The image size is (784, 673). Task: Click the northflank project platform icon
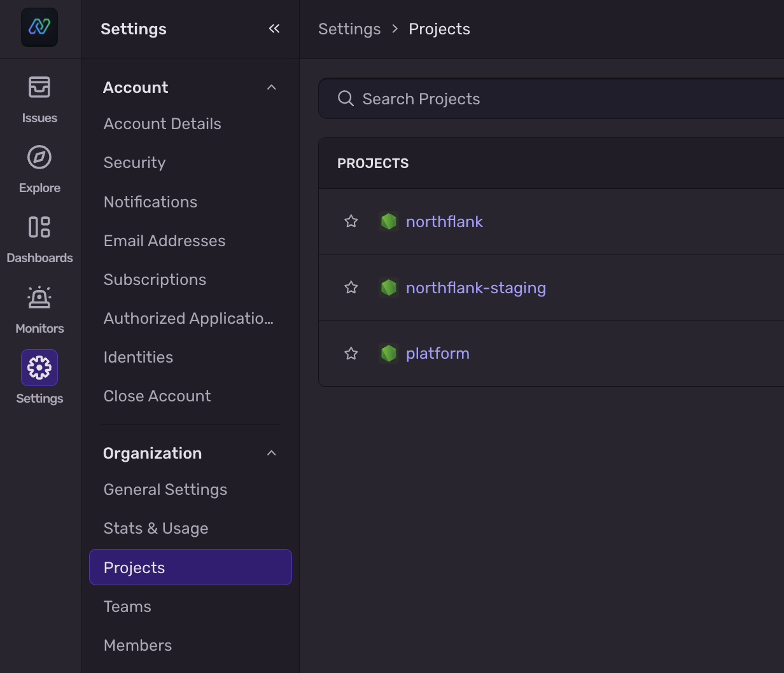tap(388, 221)
